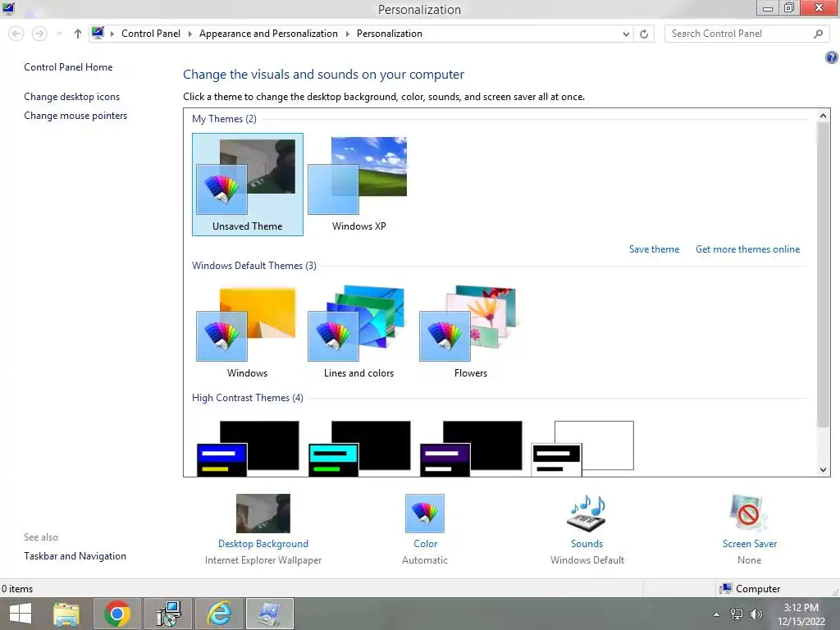Open the Color settings icon
The image size is (840, 630).
(x=425, y=514)
